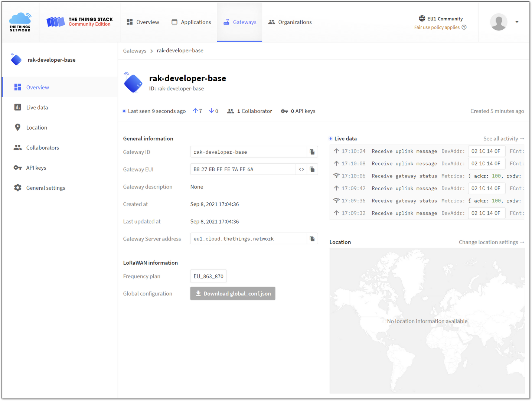Open the 1 Collaborator link
This screenshot has height=401, width=532.
(249, 111)
